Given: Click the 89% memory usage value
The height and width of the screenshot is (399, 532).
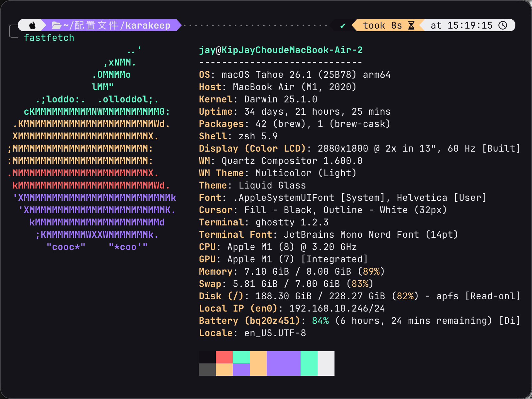Looking at the screenshot, I should 371,272.
